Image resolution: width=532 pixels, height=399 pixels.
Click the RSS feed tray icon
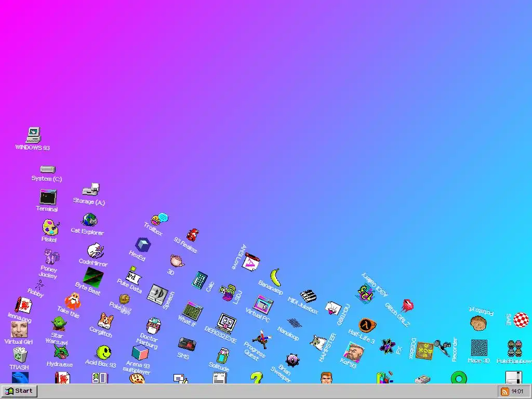(504, 392)
